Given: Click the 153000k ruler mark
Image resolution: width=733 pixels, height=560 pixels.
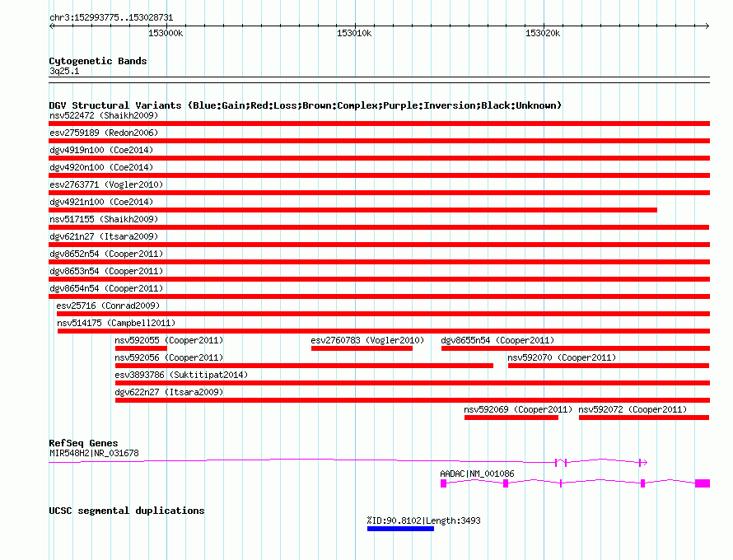Looking at the screenshot, I should pos(166,33).
